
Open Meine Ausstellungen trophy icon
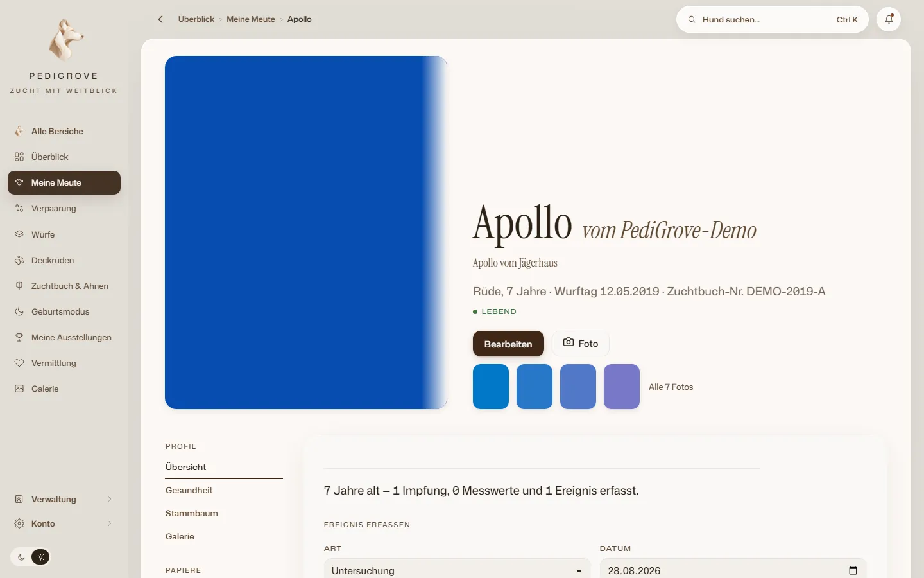[x=19, y=337]
